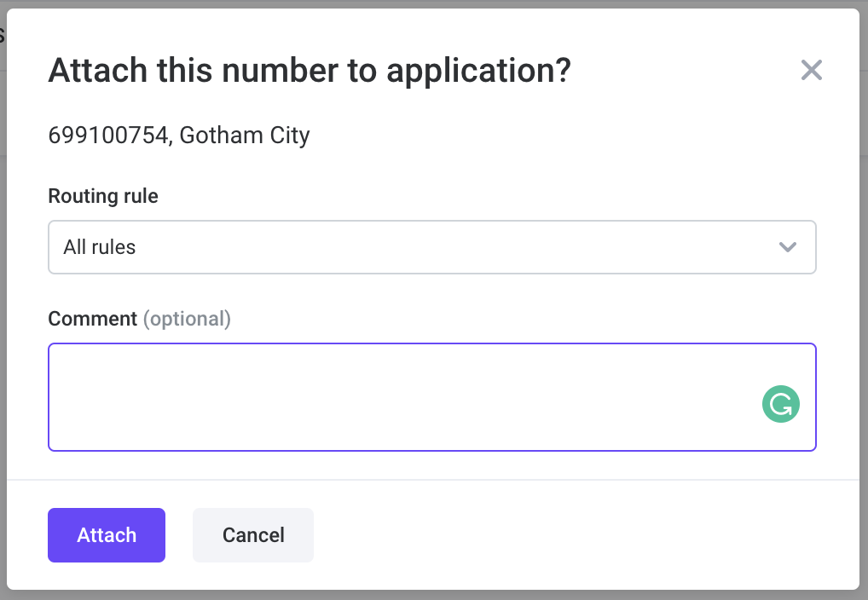
Task: Close the dialog with the X icon
Action: 811,70
